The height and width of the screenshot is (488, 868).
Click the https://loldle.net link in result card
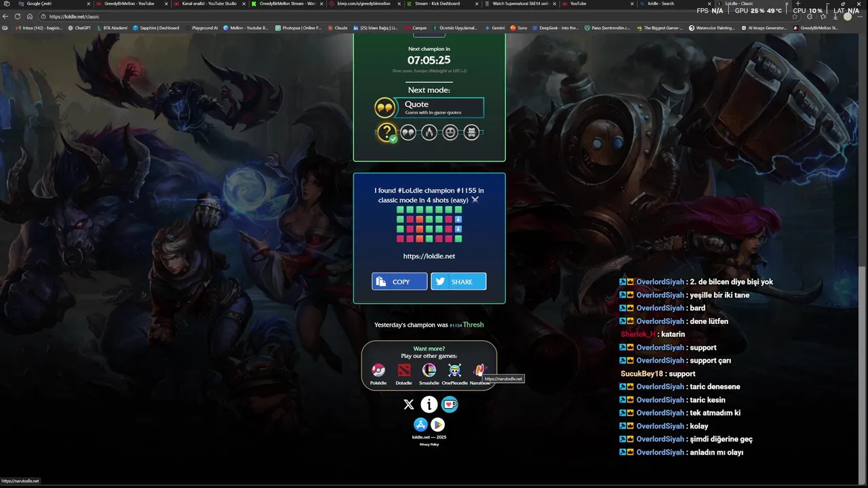[x=429, y=256]
